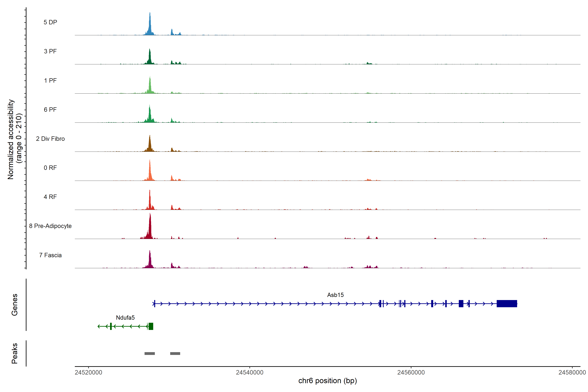Select the 3 PF track label
Image resolution: width=588 pixels, height=392 pixels.
(x=50, y=51)
